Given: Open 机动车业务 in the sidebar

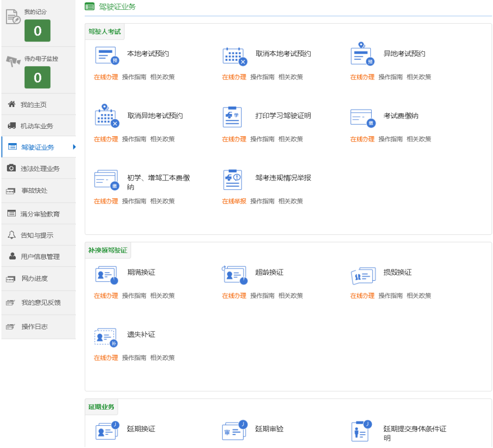Looking at the screenshot, I should coord(38,126).
